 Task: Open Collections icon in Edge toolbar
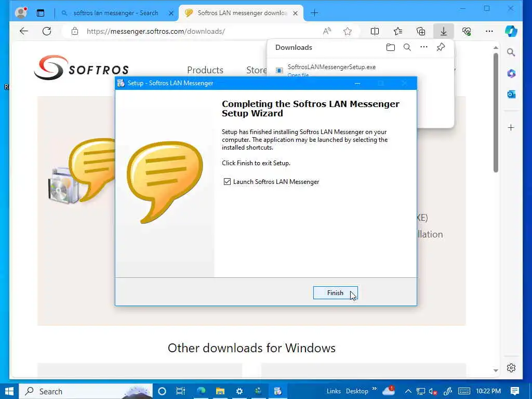click(421, 31)
